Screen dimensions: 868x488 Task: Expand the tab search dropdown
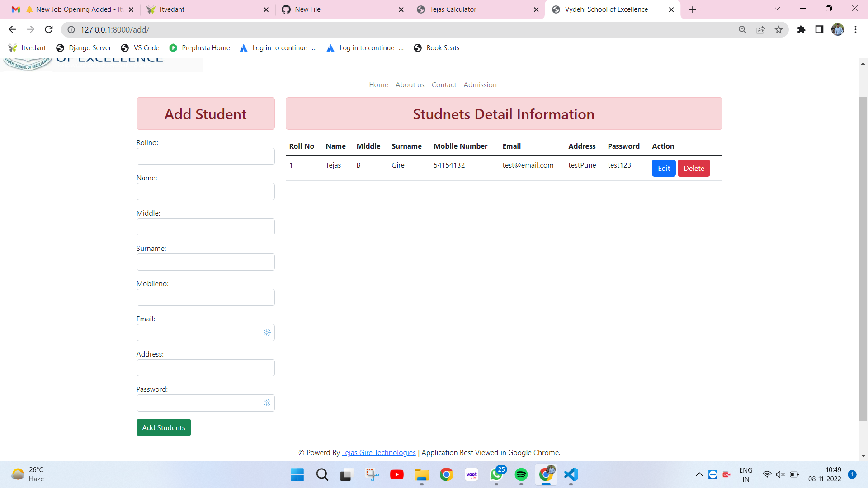click(777, 9)
